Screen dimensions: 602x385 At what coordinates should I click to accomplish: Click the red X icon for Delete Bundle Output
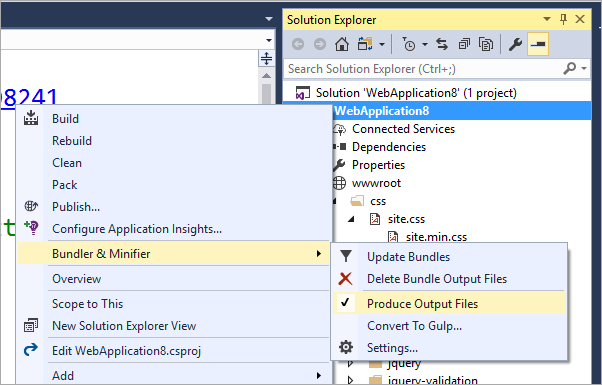click(346, 279)
